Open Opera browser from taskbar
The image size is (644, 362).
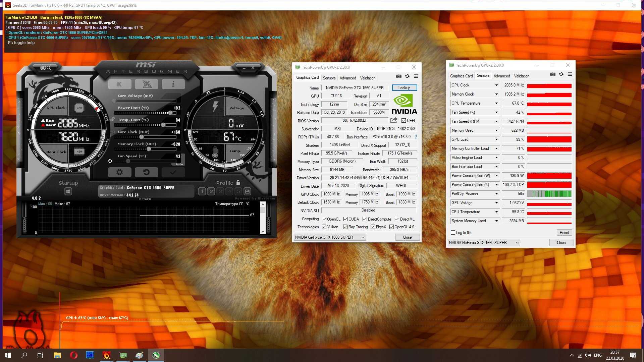coord(73,355)
